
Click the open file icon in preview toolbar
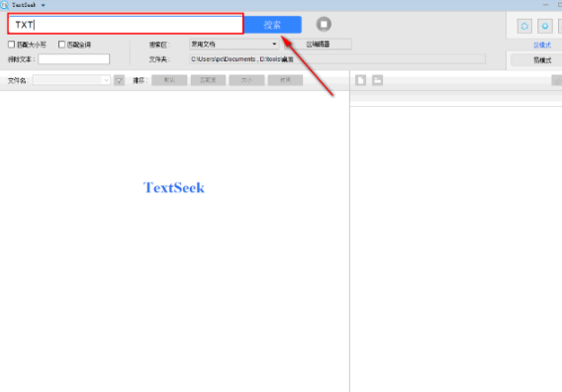[361, 80]
